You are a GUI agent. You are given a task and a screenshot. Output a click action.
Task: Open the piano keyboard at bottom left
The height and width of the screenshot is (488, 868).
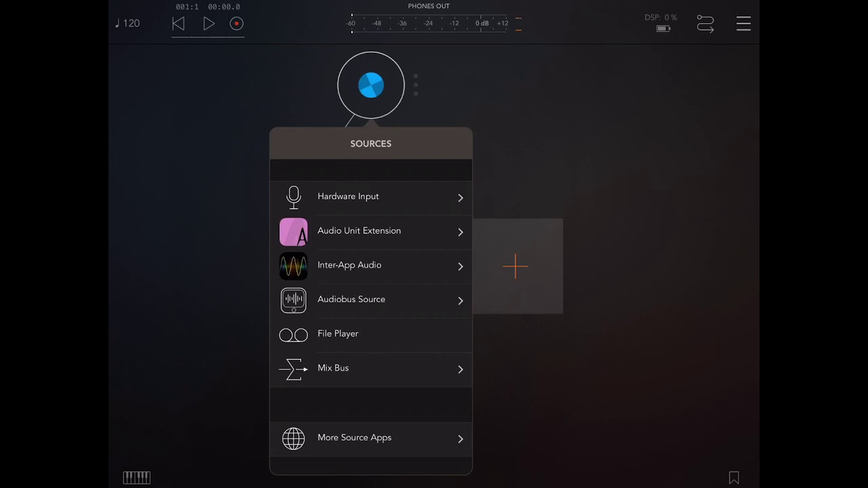(x=136, y=478)
